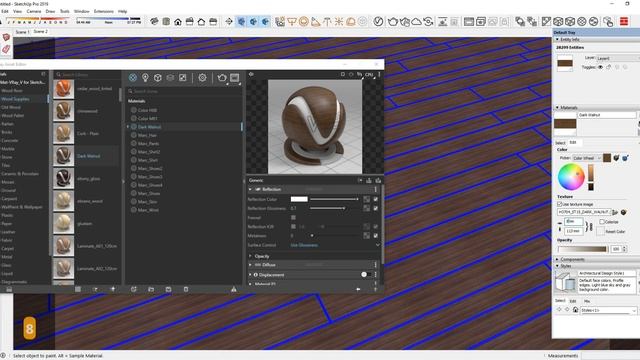Toggle the Reflection Color texture checkbox
Viewport: 640px width, 360px height.
[376, 199]
